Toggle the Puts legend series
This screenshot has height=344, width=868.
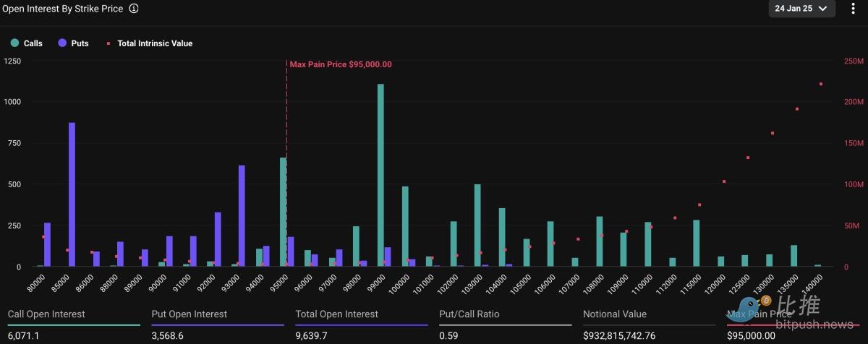(x=73, y=43)
